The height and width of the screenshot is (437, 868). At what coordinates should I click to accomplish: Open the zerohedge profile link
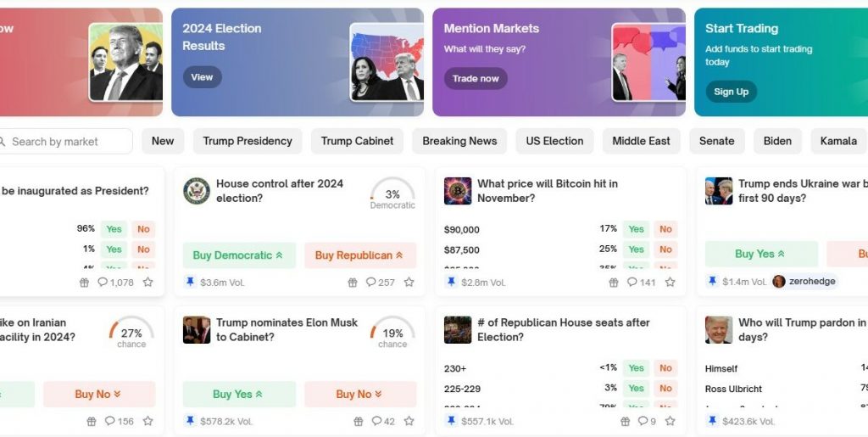click(x=804, y=282)
